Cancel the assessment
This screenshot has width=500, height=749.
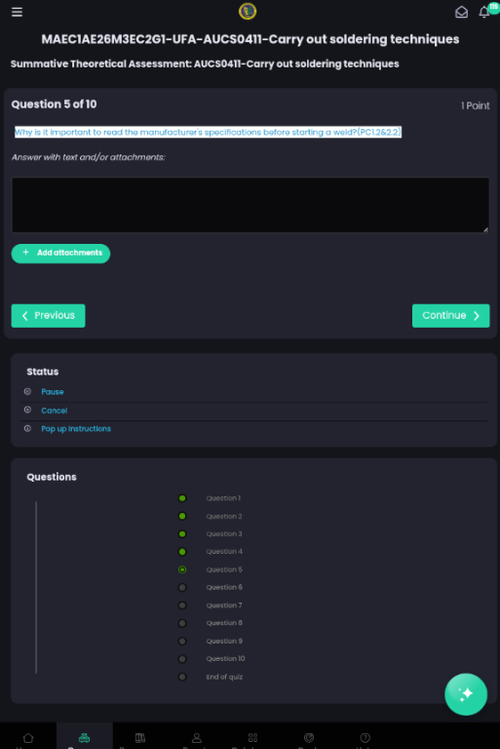pyautogui.click(x=54, y=410)
